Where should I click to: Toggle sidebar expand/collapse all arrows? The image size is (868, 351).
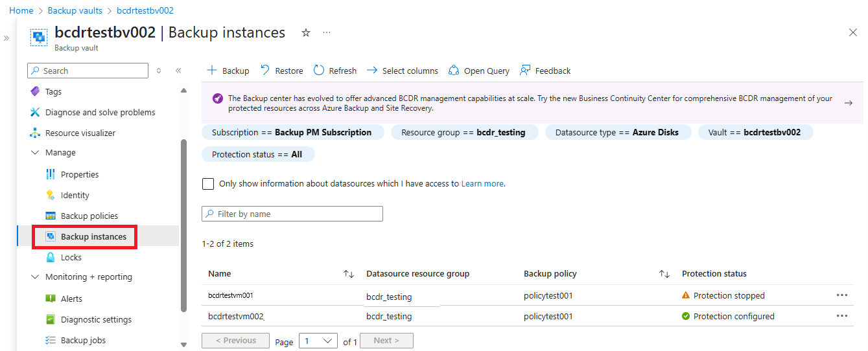[159, 71]
